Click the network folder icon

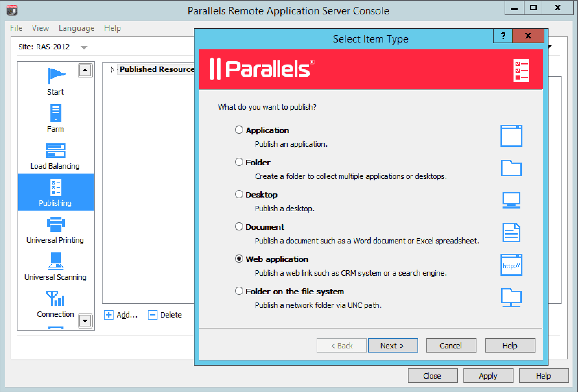coord(511,297)
